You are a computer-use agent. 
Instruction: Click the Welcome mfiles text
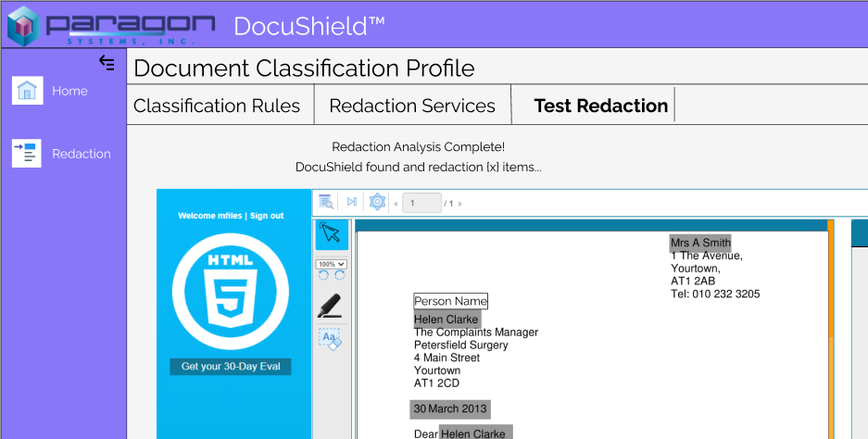[210, 216]
